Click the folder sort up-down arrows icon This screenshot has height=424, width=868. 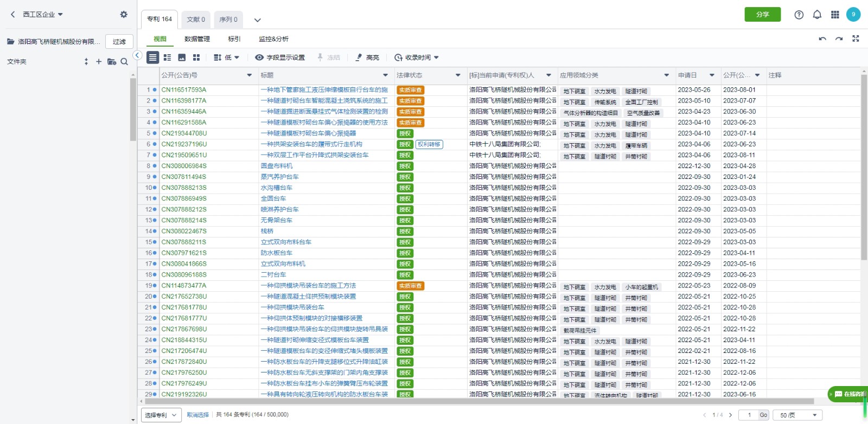pos(86,62)
